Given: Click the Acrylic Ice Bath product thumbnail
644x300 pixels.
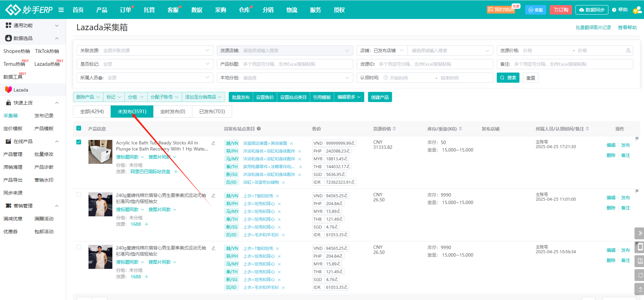Looking at the screenshot, I should tap(100, 152).
